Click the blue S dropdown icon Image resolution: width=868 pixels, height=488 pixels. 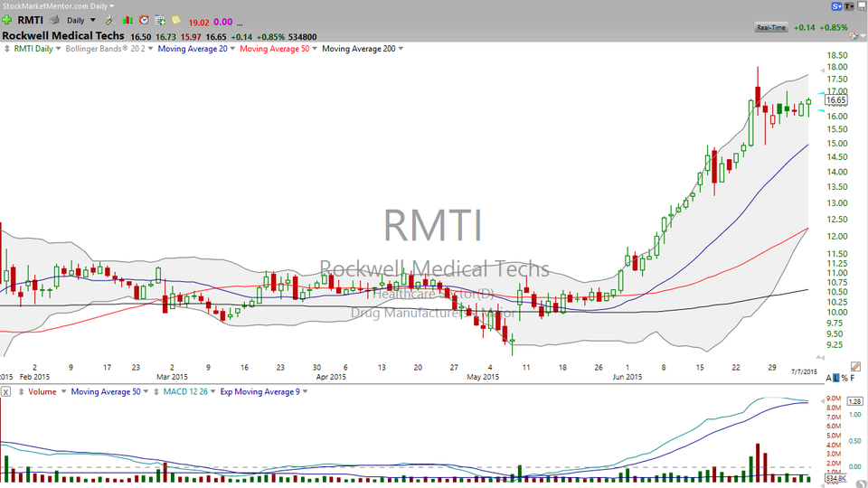[836, 6]
